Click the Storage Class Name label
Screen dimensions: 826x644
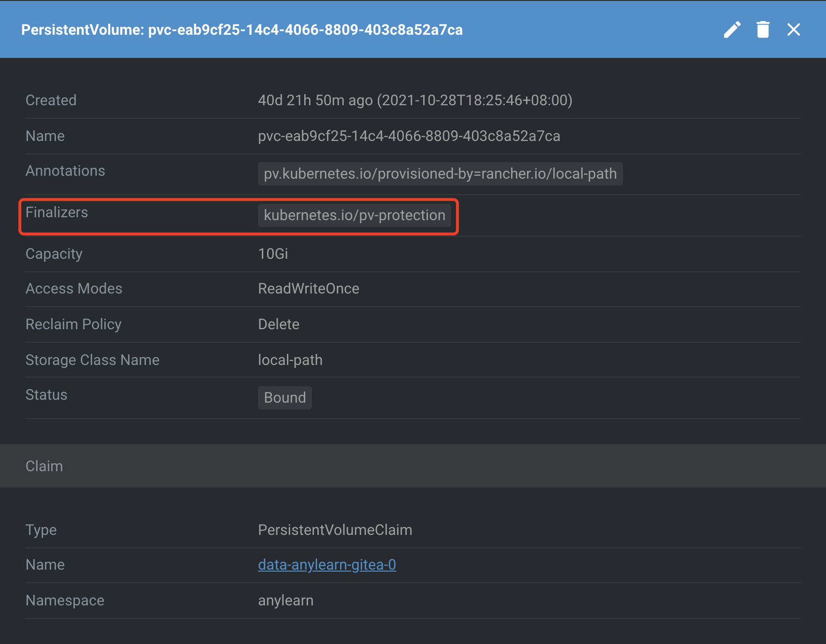coord(92,360)
